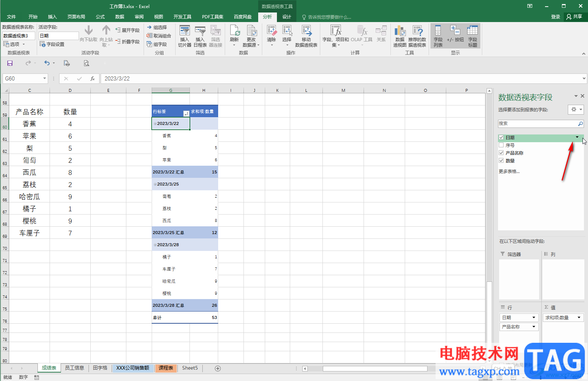Click the vertical scrollbar up arrow

[489, 91]
